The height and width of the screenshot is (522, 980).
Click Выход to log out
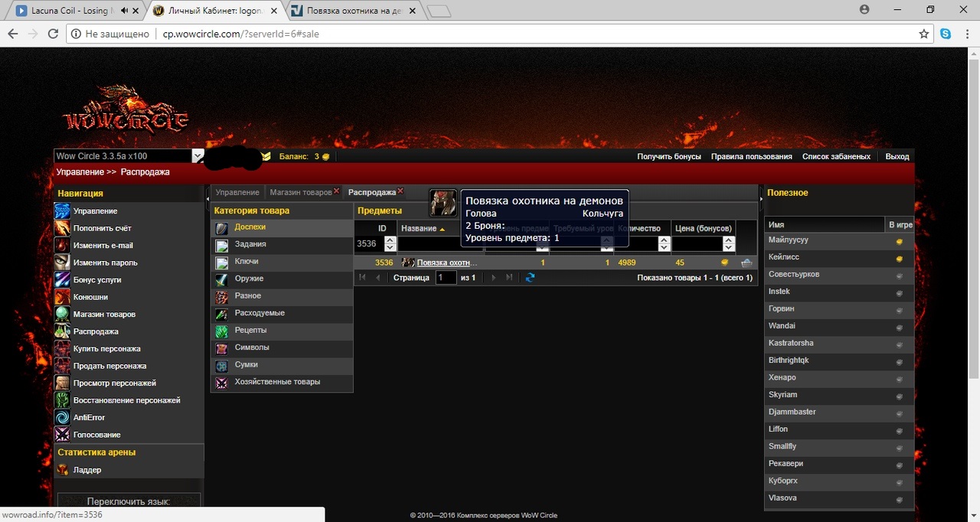pos(897,156)
